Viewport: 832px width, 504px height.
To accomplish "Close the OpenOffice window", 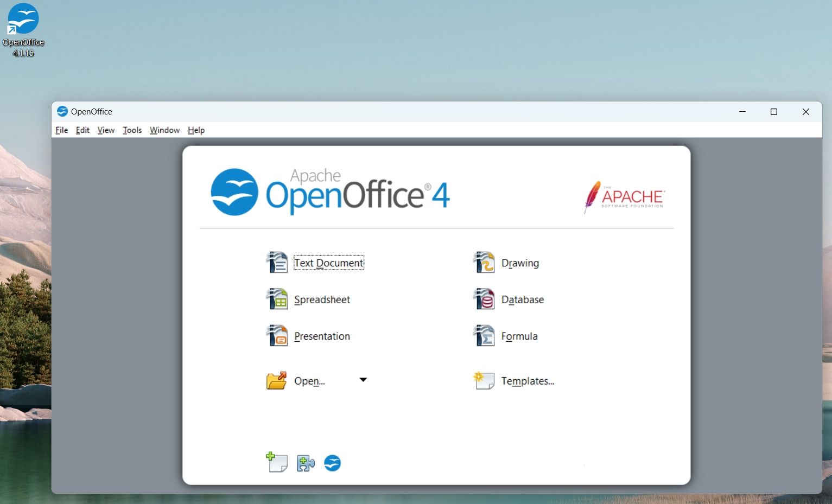I will coord(806,111).
